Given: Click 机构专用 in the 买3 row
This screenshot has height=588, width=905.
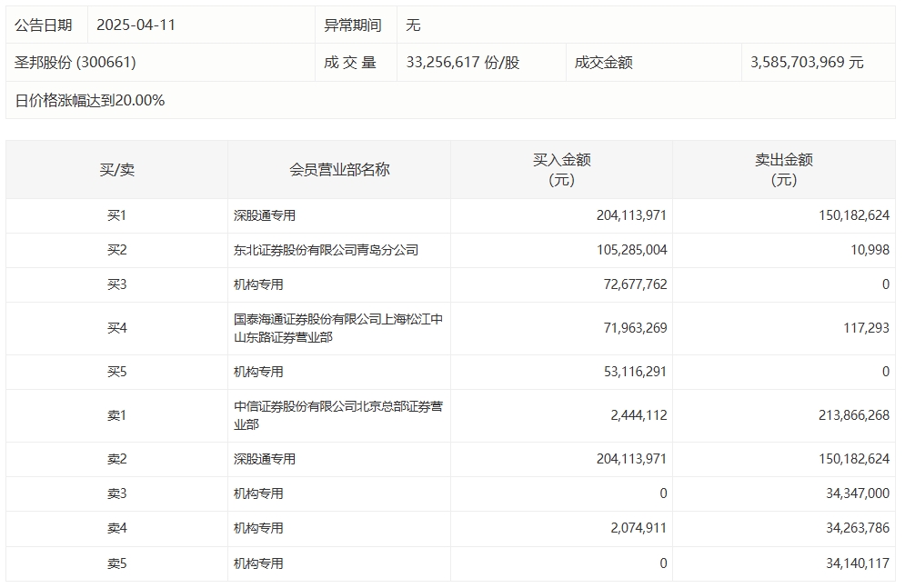Looking at the screenshot, I should 258,284.
